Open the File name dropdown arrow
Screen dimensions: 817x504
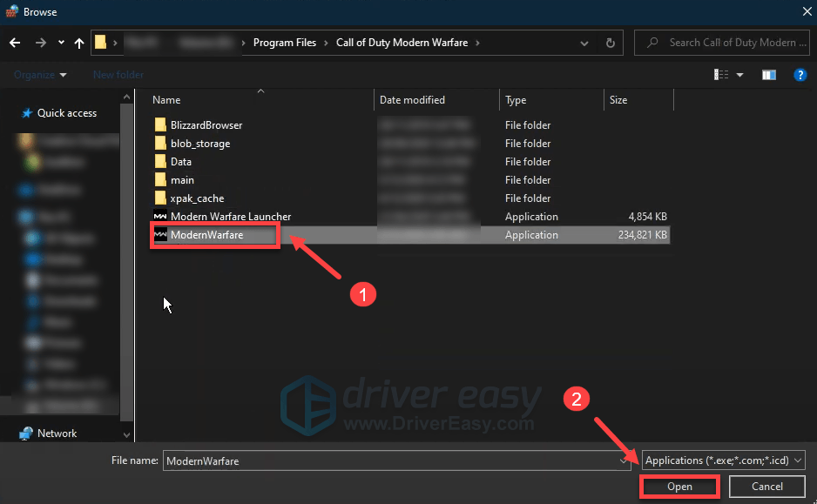coord(621,460)
